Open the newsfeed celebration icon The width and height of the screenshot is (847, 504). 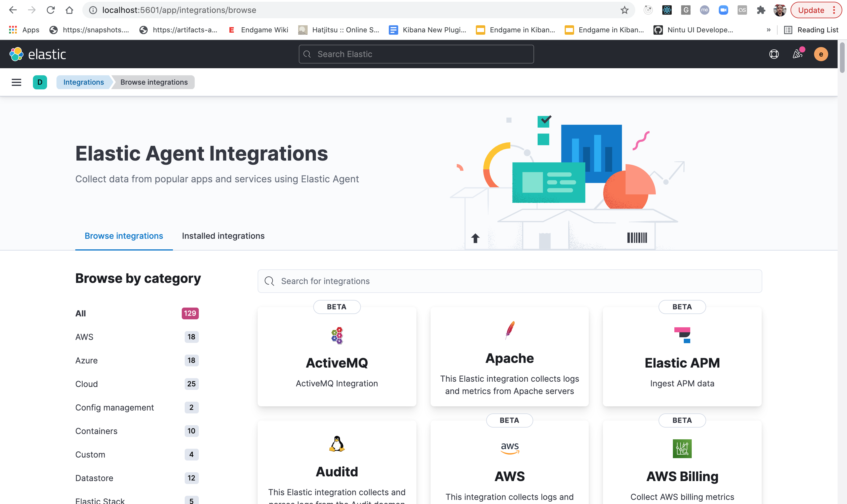(797, 54)
